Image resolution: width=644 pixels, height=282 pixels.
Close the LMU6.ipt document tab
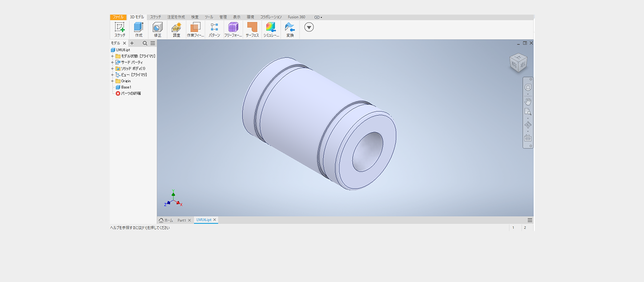215,220
